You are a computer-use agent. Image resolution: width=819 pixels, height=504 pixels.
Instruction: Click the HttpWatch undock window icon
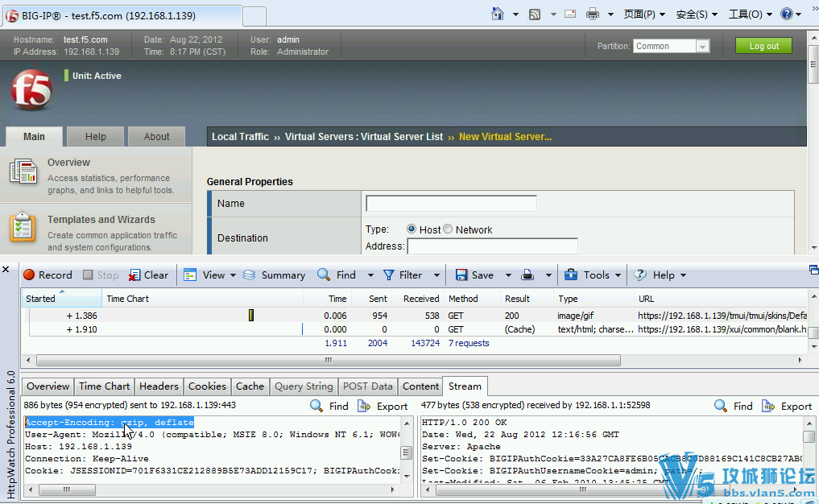point(814,270)
